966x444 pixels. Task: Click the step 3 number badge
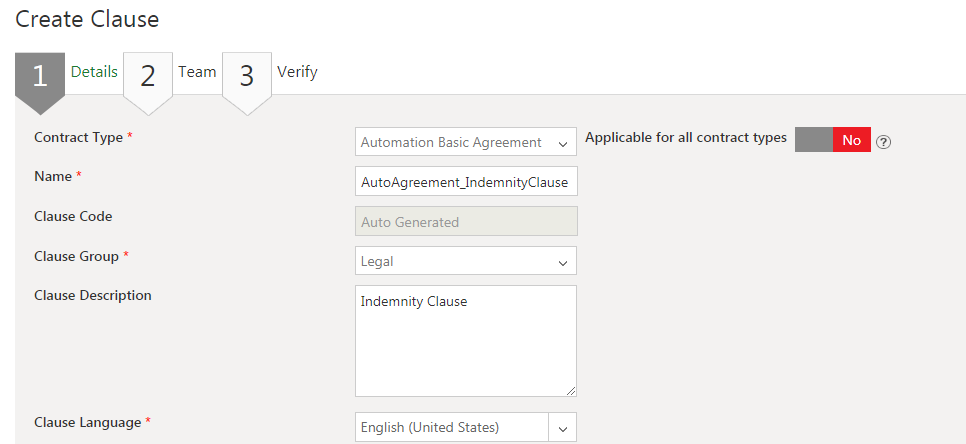point(247,77)
